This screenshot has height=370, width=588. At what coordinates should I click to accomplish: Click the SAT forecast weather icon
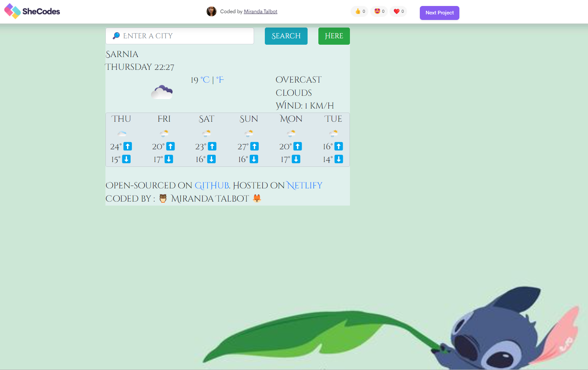(207, 133)
